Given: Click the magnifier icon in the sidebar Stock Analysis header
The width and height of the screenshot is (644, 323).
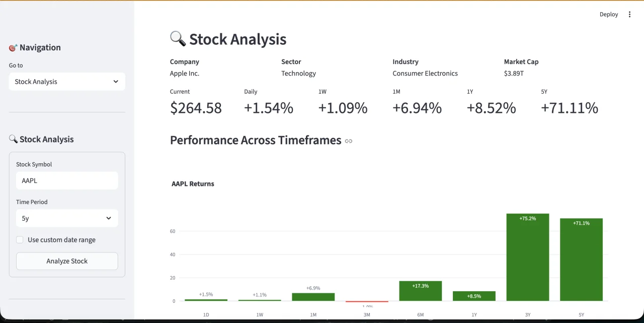Looking at the screenshot, I should [x=14, y=139].
